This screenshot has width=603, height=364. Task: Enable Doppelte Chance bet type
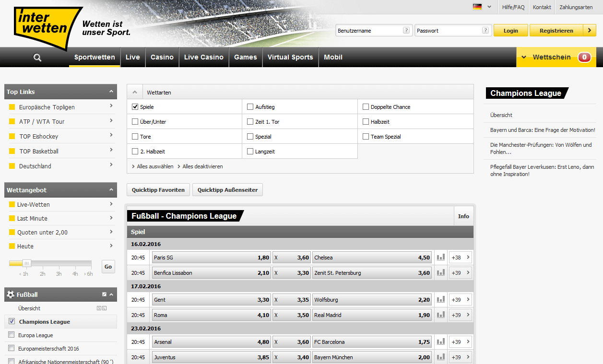point(366,107)
